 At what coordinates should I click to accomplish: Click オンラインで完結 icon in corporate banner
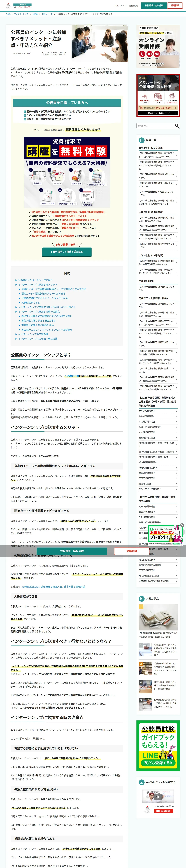[158, 96]
